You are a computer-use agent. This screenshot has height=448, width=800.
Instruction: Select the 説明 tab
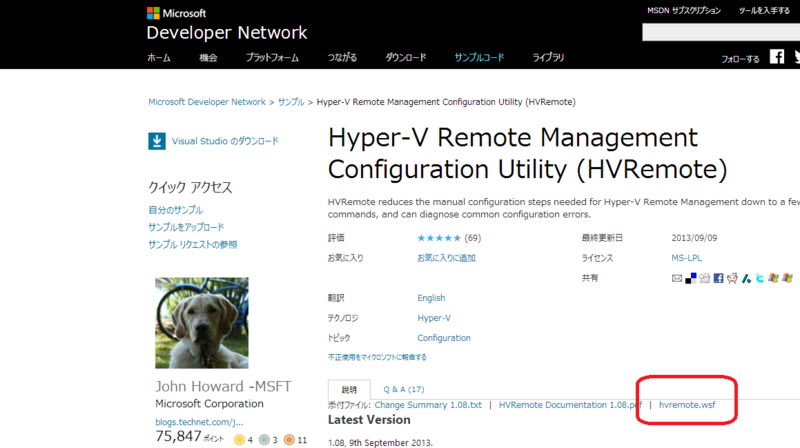[x=349, y=390]
